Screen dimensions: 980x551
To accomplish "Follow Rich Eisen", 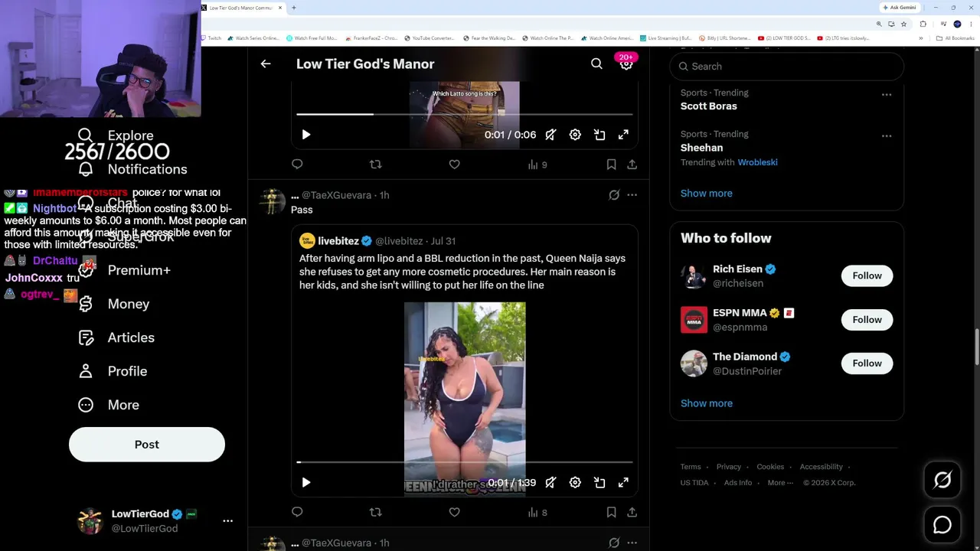I will tap(867, 275).
